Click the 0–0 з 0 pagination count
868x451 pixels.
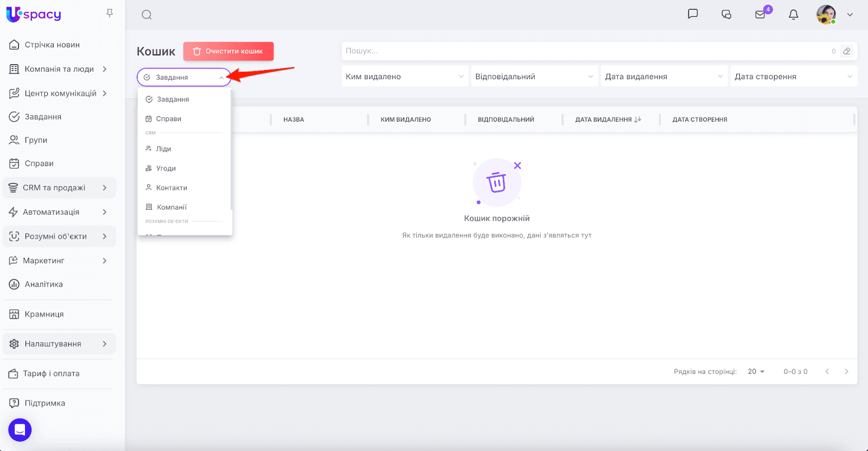pyautogui.click(x=795, y=372)
